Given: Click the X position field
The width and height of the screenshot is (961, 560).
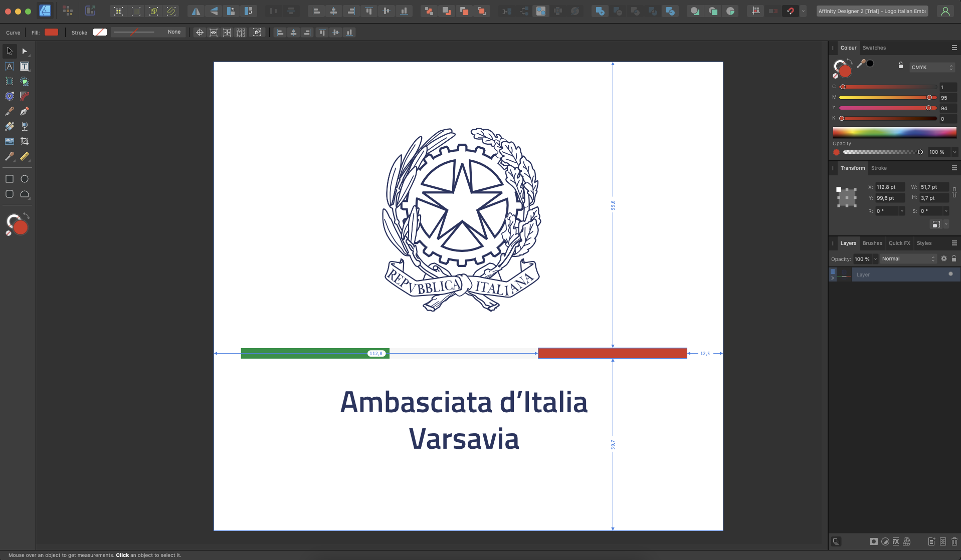Looking at the screenshot, I should 890,187.
